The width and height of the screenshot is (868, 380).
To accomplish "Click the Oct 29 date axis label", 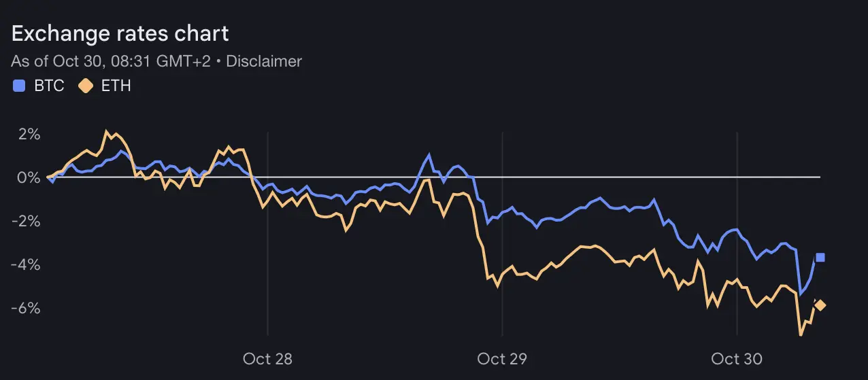I will click(502, 358).
